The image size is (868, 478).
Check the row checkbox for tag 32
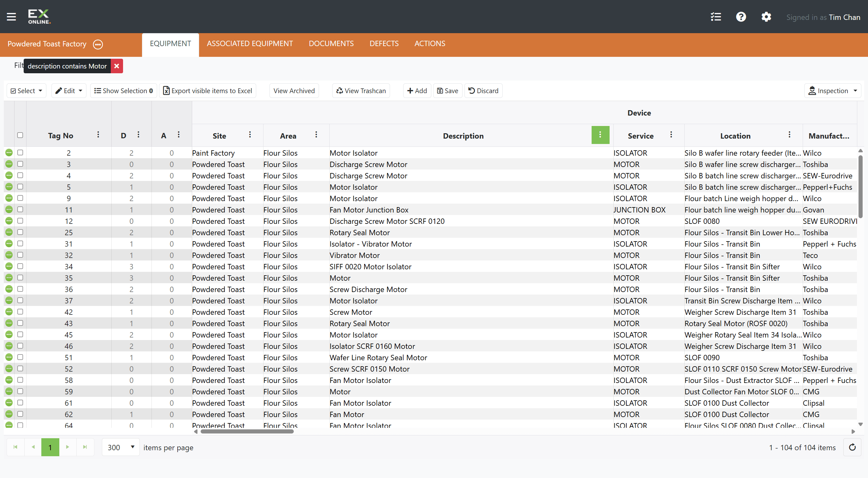click(x=20, y=255)
